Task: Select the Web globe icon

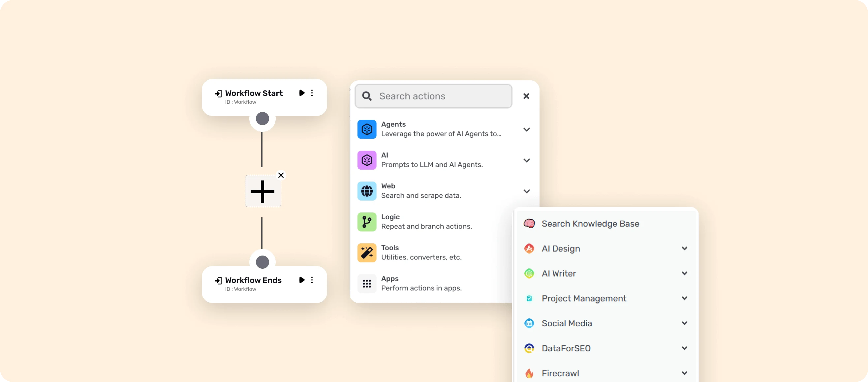Action: pos(367,191)
